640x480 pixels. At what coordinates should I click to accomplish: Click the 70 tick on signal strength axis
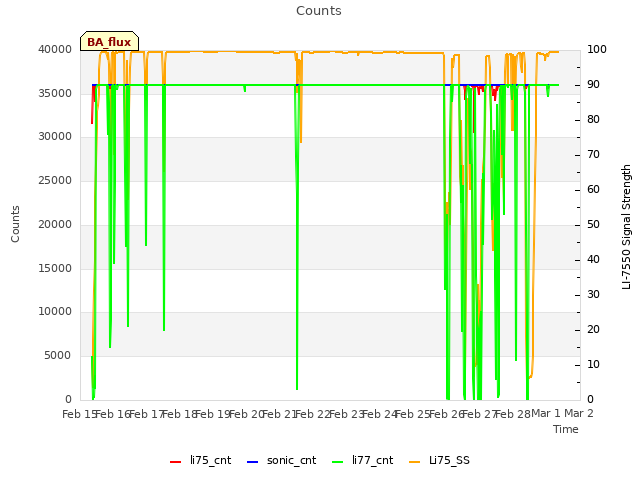(593, 154)
